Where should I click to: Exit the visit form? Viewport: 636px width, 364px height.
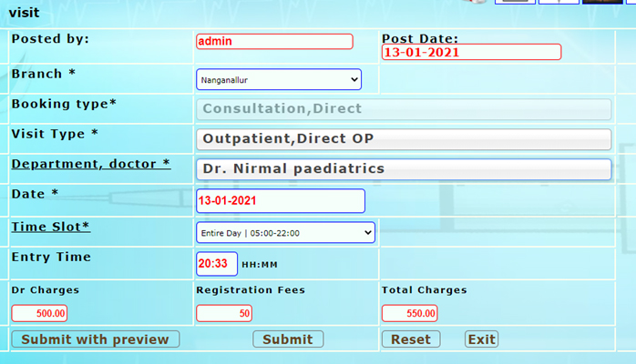click(481, 339)
